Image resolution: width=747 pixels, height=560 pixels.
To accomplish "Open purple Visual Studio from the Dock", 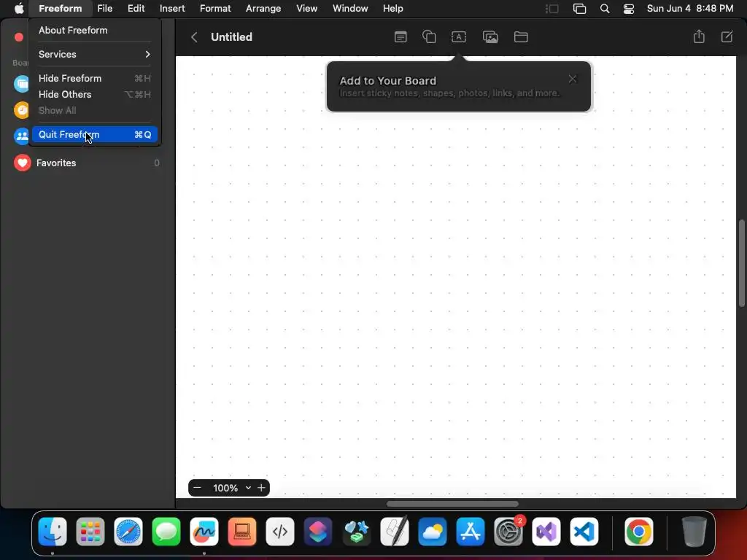I will (546, 532).
